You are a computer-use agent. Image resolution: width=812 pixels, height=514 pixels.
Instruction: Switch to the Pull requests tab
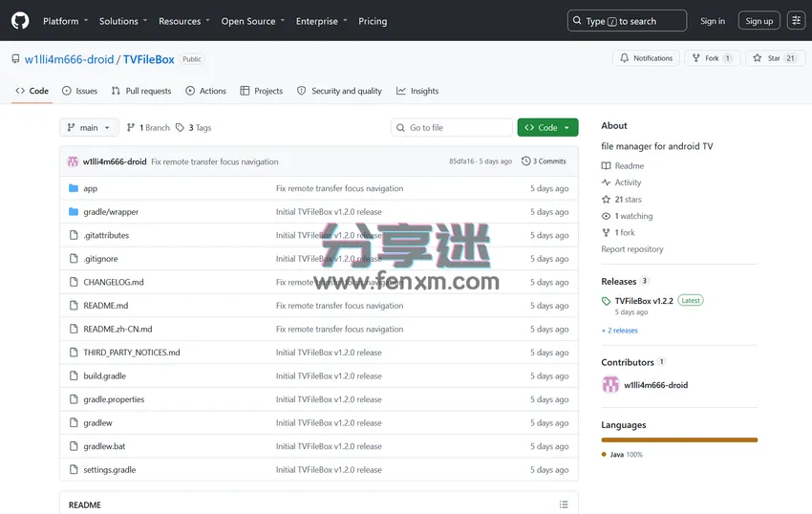tap(141, 91)
